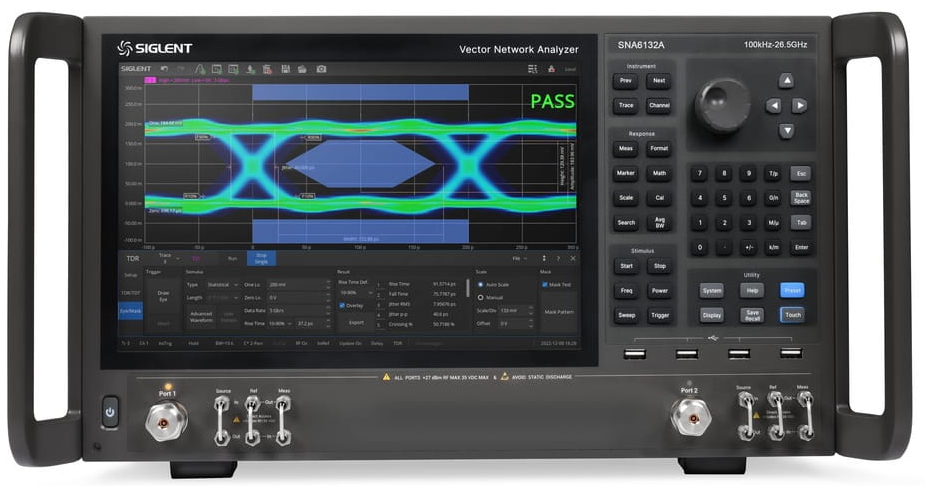Image resolution: width=925 pixels, height=486 pixels.
Task: Switch to the TDR/TDT tab
Action: pos(130,293)
